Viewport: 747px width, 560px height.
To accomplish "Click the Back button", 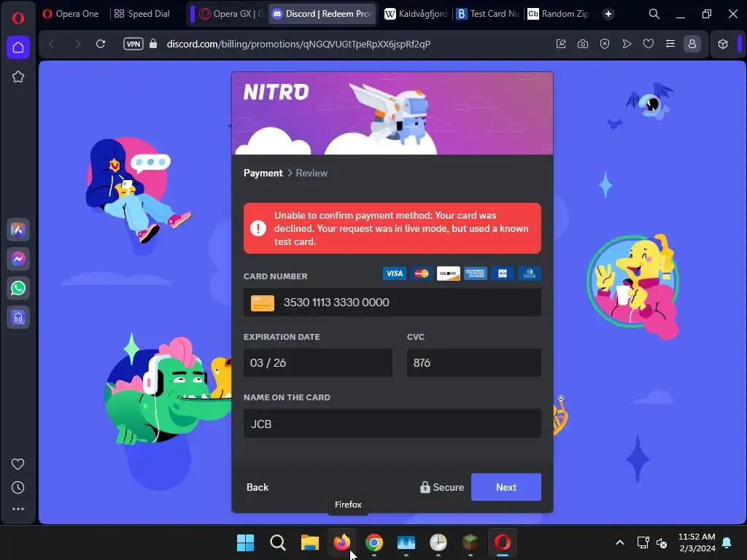I will click(x=258, y=487).
